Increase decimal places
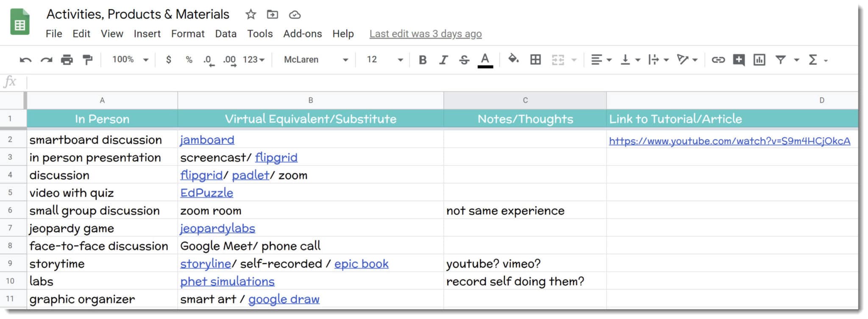 (230, 60)
